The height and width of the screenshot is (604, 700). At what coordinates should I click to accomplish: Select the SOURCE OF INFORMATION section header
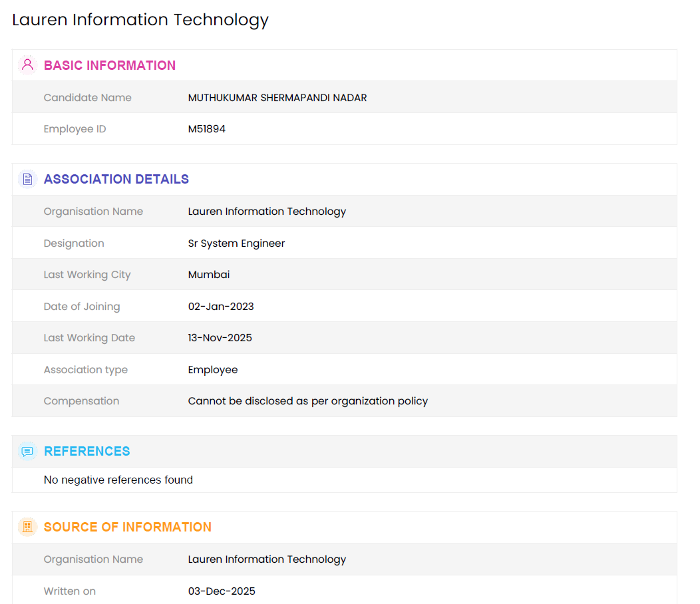(x=128, y=527)
